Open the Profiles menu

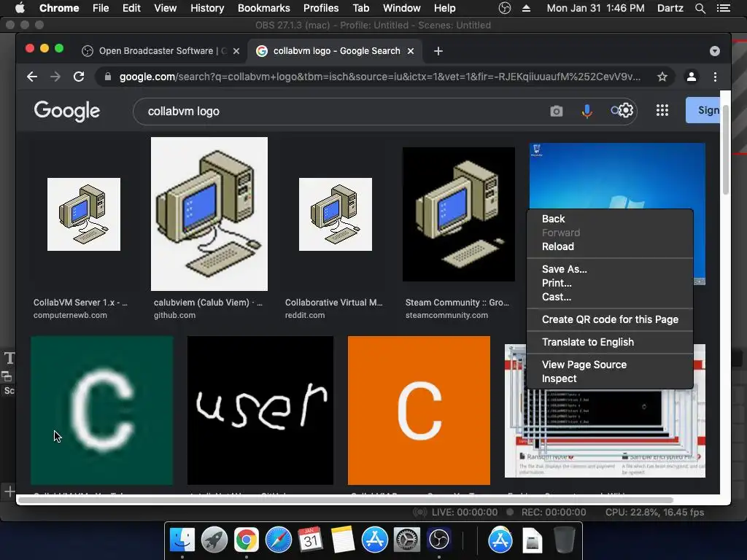pos(321,8)
